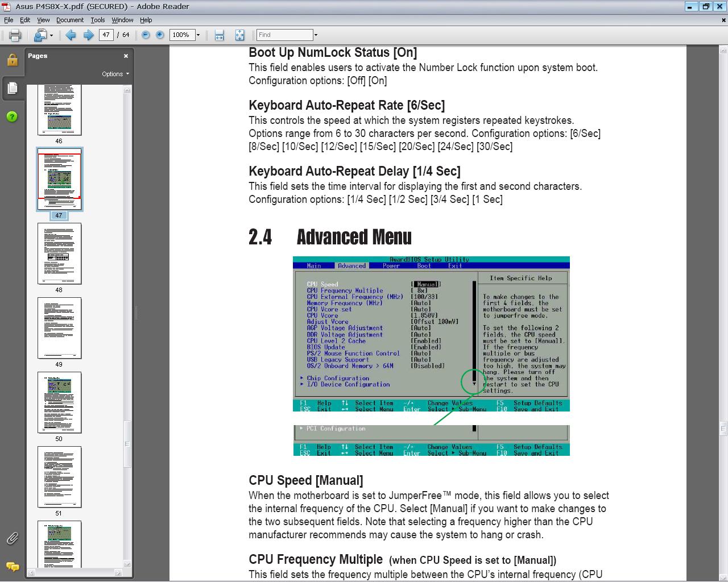Click the document vertical scrollbar thumb
Viewport: 728px width, 582px height.
(x=723, y=429)
